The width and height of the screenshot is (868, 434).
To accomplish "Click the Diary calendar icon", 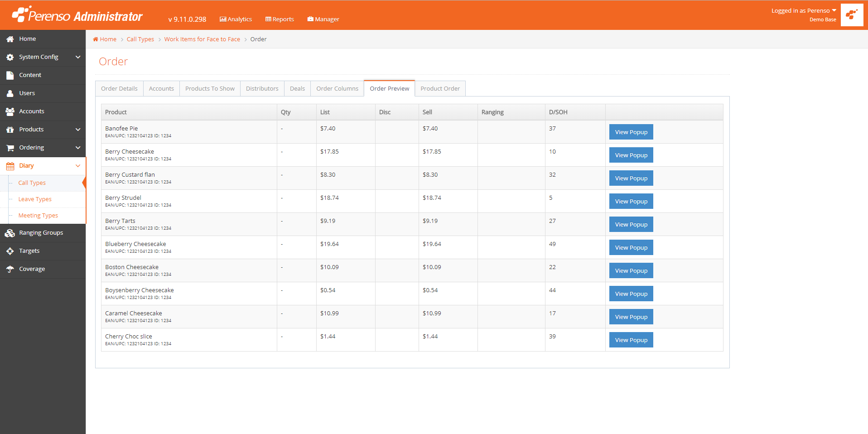I will (x=10, y=166).
